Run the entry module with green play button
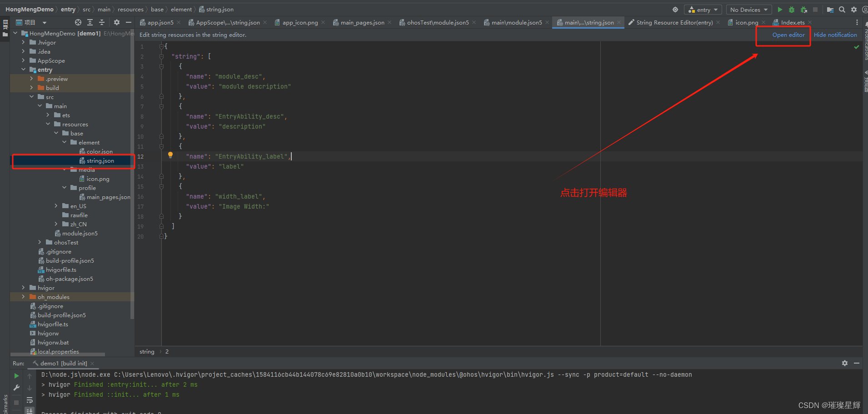The image size is (868, 414). click(x=780, y=9)
